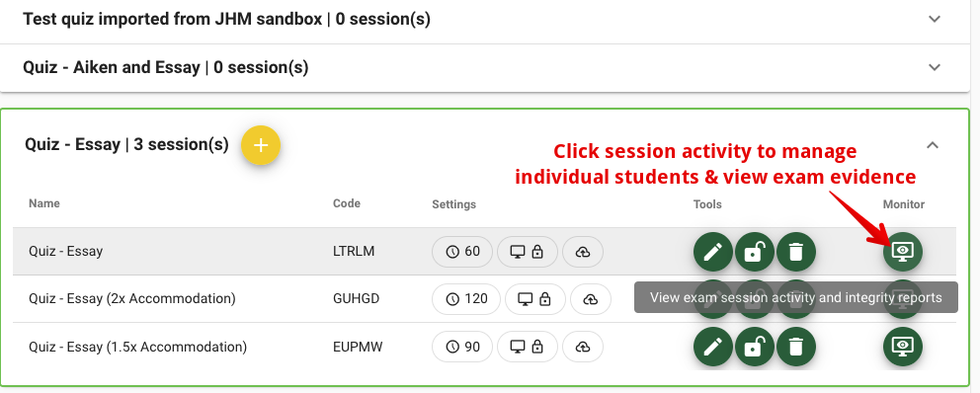The height and width of the screenshot is (393, 980).
Task: Click cloud upload chip for EUPMW session
Action: 583,347
